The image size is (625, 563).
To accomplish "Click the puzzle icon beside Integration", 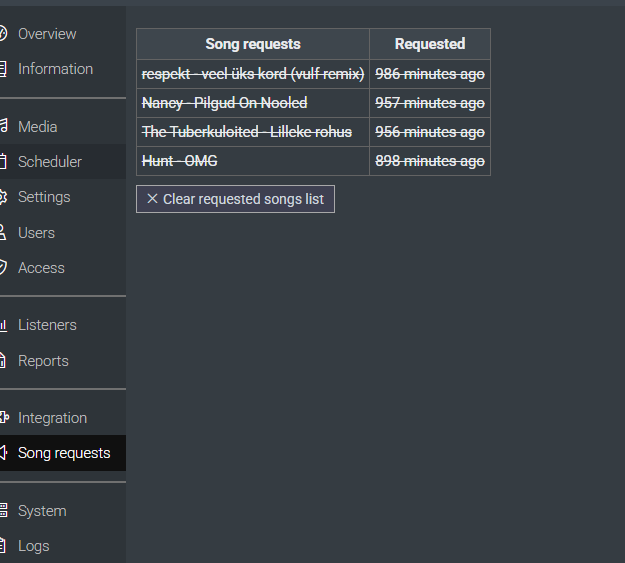I will tap(4, 418).
